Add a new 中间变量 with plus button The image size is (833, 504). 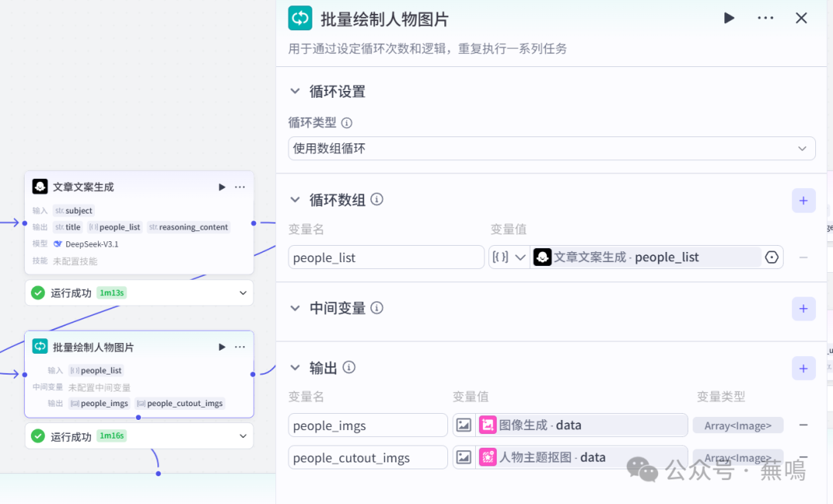[803, 309]
